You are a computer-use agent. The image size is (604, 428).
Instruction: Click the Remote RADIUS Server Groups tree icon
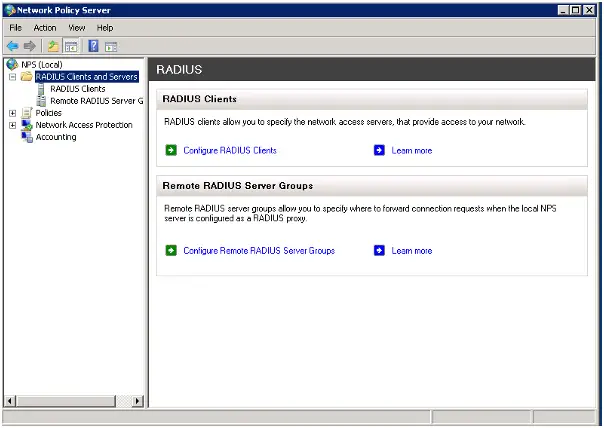41,101
